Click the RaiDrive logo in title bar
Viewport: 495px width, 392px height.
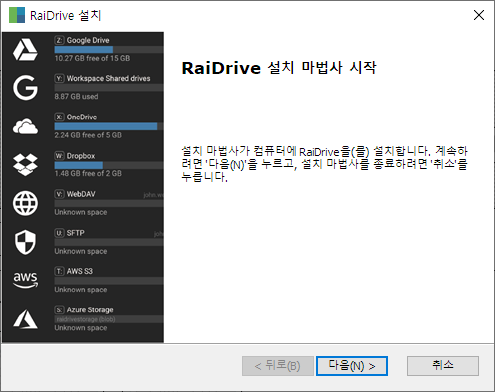[x=17, y=15]
